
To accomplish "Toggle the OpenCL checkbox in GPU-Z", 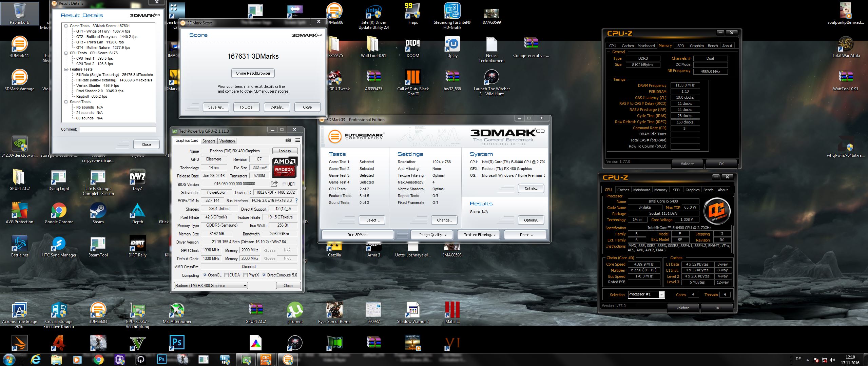I will [205, 275].
